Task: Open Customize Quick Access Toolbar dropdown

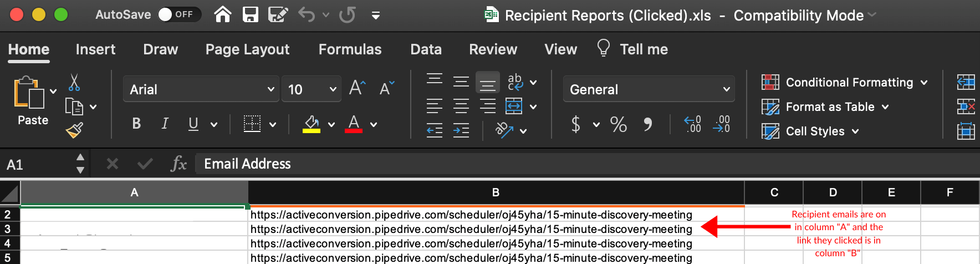Action: pyautogui.click(x=376, y=16)
